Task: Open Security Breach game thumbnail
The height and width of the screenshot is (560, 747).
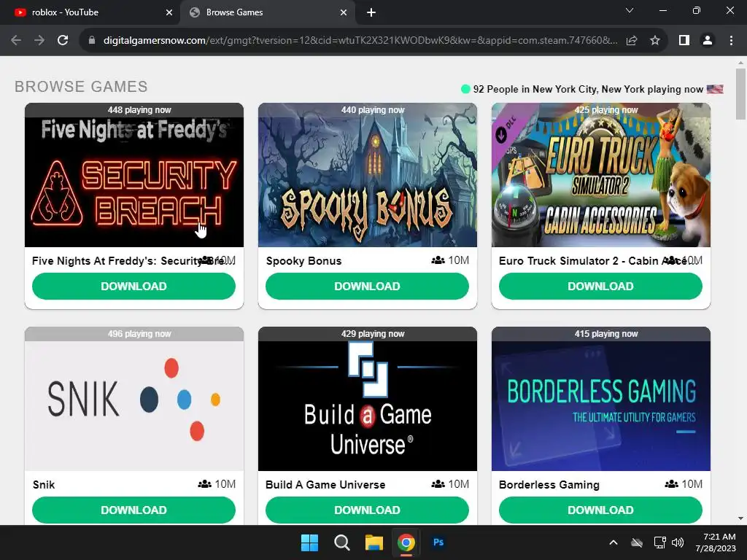Action: tap(134, 175)
